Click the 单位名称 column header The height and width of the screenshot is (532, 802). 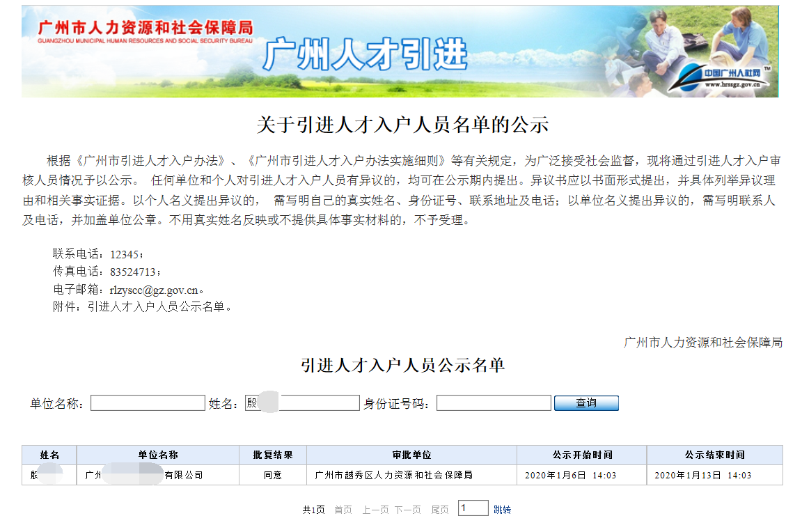point(158,455)
